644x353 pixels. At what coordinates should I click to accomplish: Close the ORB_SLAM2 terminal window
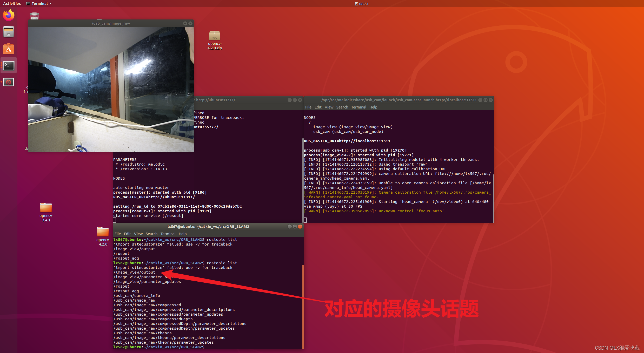click(300, 227)
